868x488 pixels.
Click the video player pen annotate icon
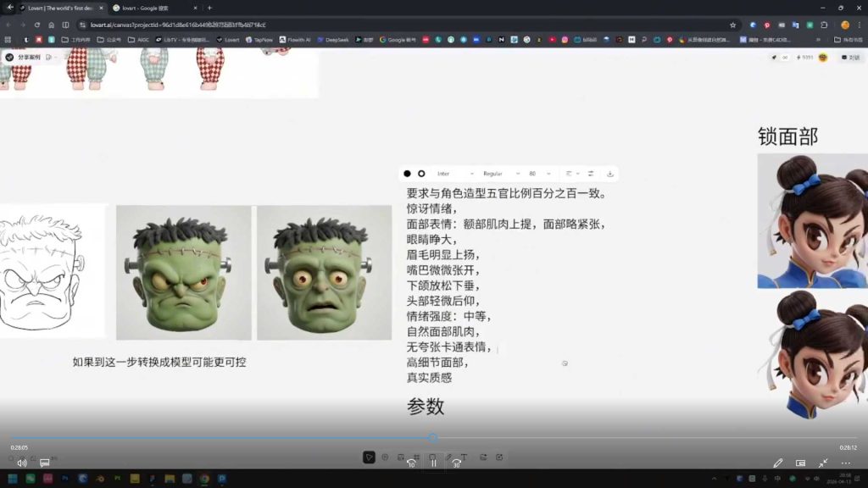(x=778, y=463)
